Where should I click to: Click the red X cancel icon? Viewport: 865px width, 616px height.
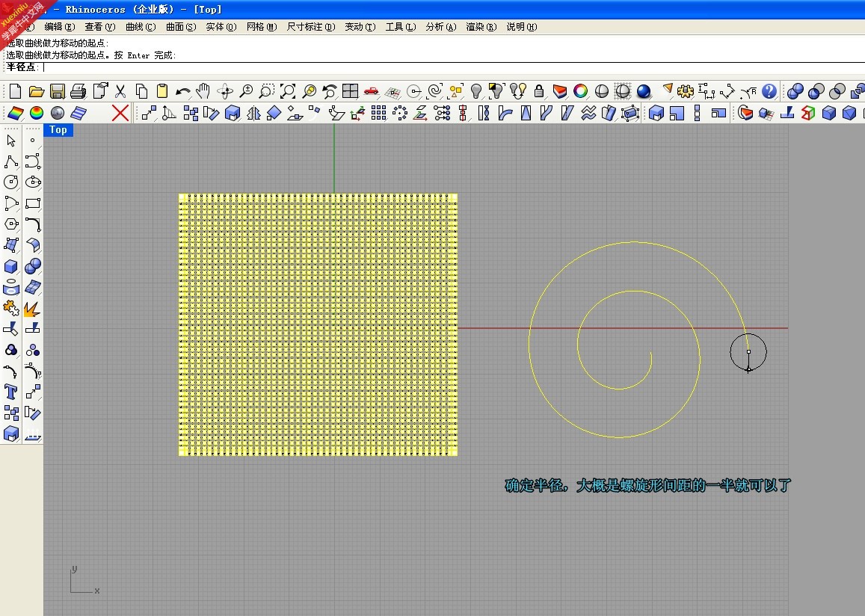120,113
